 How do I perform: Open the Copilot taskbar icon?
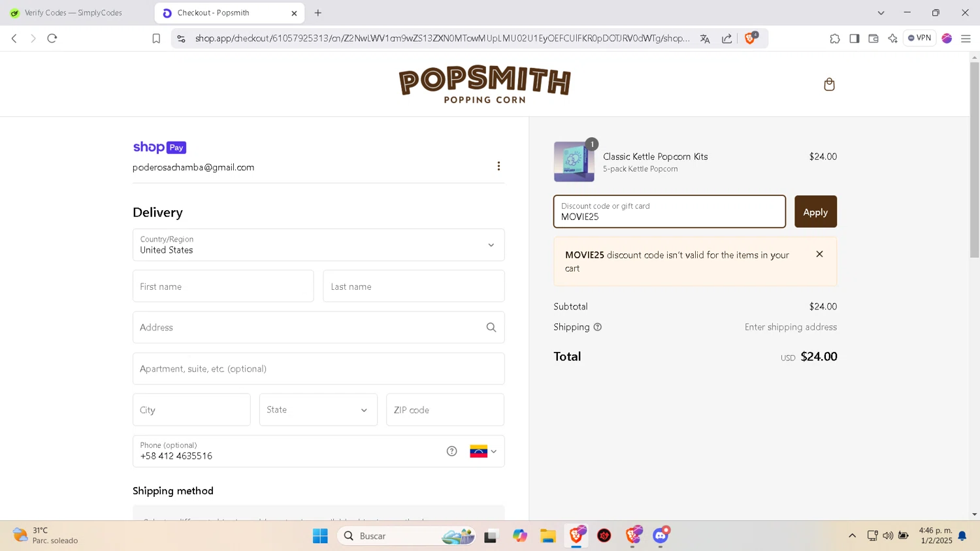[520, 536]
